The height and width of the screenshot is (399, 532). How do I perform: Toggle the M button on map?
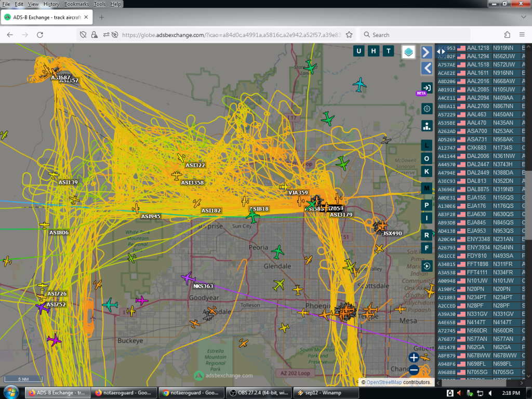[427, 188]
